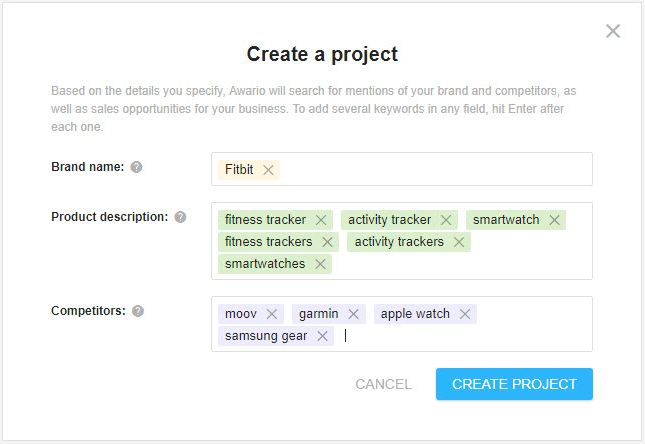The height and width of the screenshot is (444, 645).
Task: Delete the 'smartwatches' tag
Action: tap(320, 264)
